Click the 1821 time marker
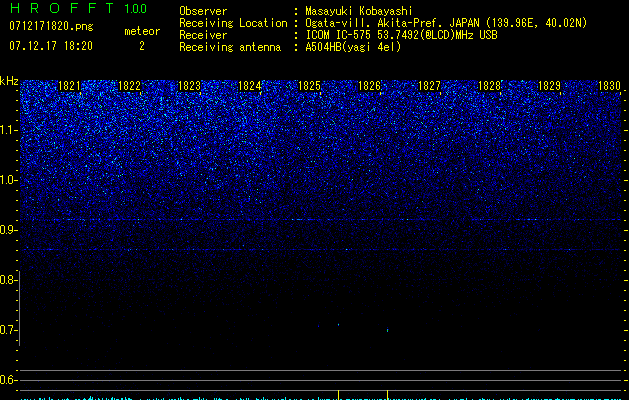The height and width of the screenshot is (400, 629). click(x=69, y=86)
